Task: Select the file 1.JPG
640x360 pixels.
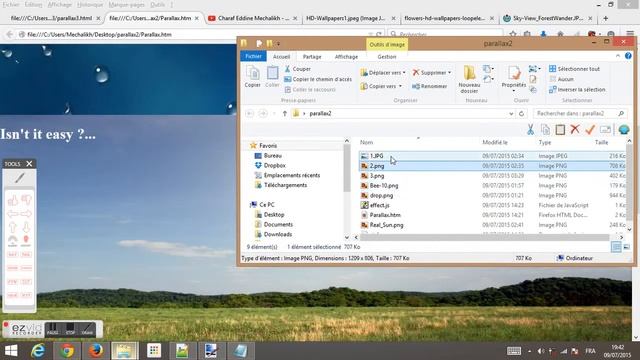Action: (x=492, y=156)
